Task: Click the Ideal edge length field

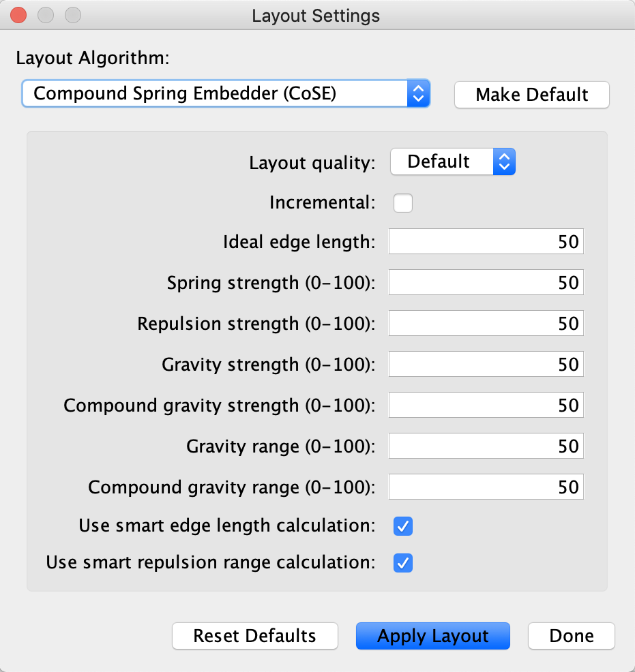Action: (x=486, y=242)
